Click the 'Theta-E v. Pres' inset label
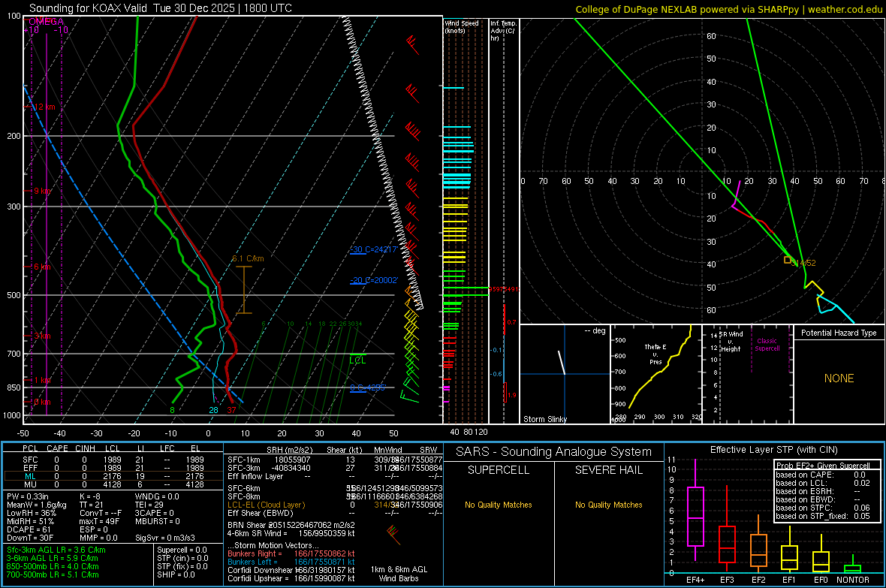Viewport: 886px width, 588px height. pyautogui.click(x=655, y=354)
